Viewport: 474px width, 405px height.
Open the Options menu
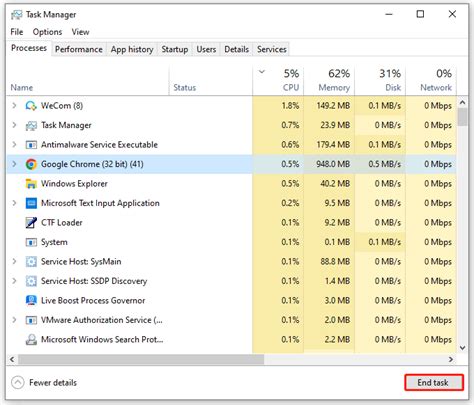coord(47,32)
